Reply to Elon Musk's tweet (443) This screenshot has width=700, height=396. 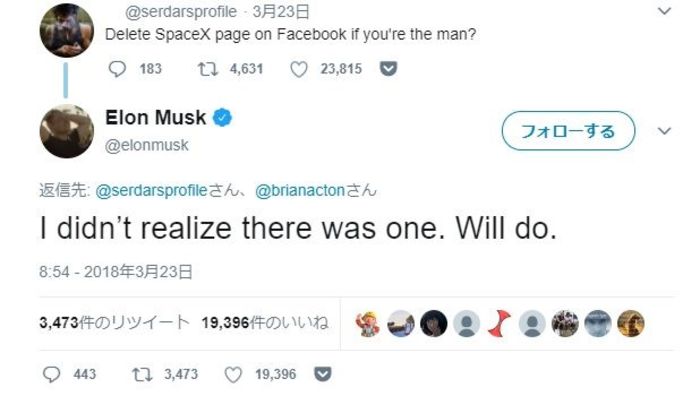pos(51,374)
